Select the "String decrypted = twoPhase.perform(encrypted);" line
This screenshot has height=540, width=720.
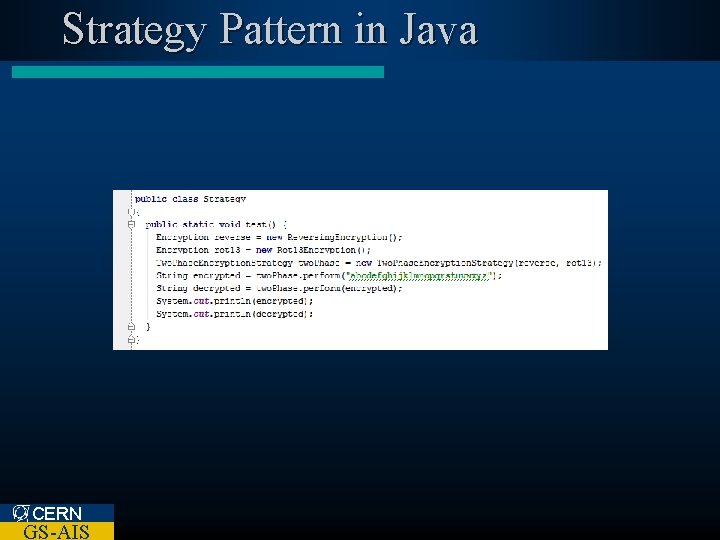[279, 288]
